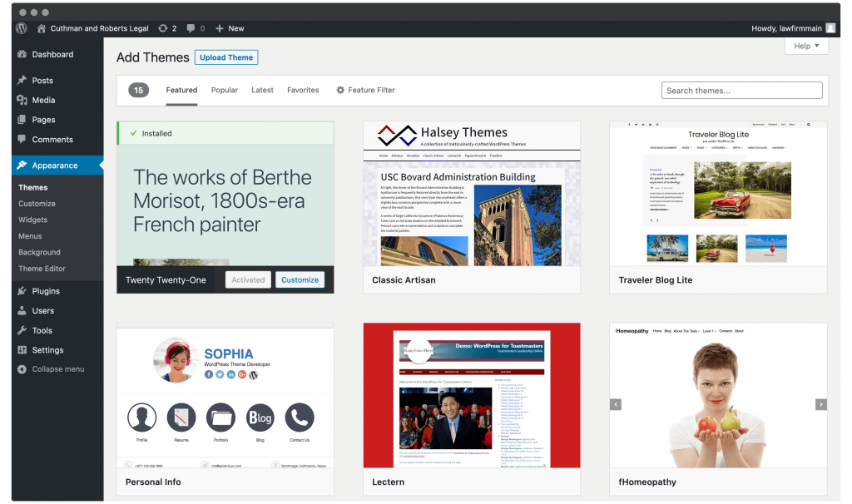The image size is (852, 504).
Task: Switch to the Popular tab
Action: pos(225,90)
